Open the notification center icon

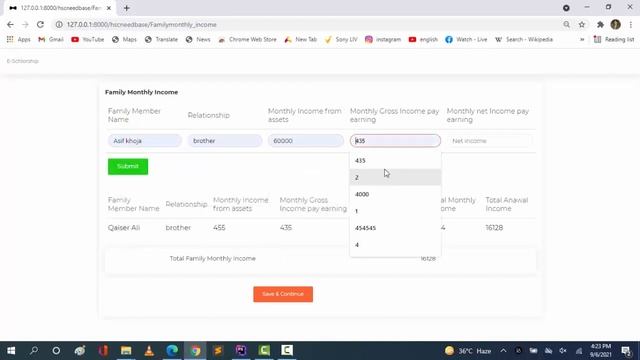pos(626,351)
